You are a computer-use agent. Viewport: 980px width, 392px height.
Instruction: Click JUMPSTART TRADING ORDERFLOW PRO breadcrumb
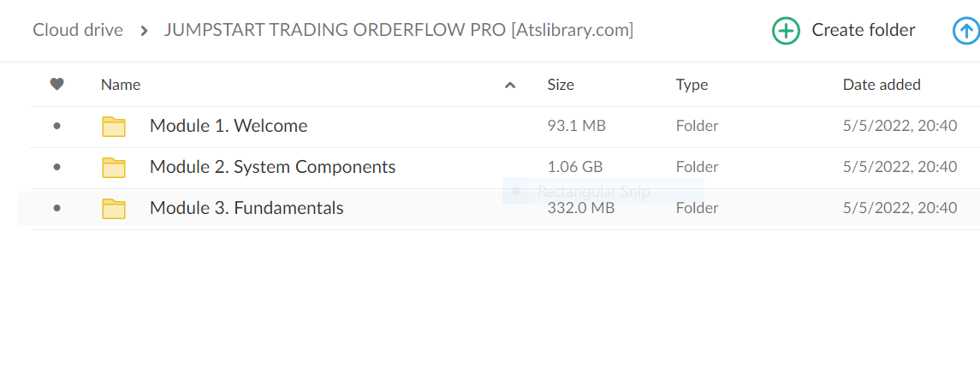point(399,30)
